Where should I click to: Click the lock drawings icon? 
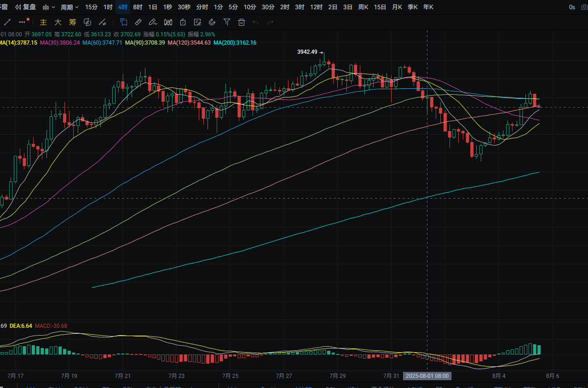(x=183, y=22)
